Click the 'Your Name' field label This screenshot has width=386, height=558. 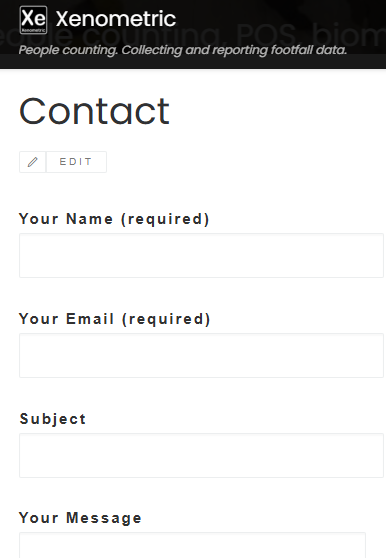coord(66,219)
